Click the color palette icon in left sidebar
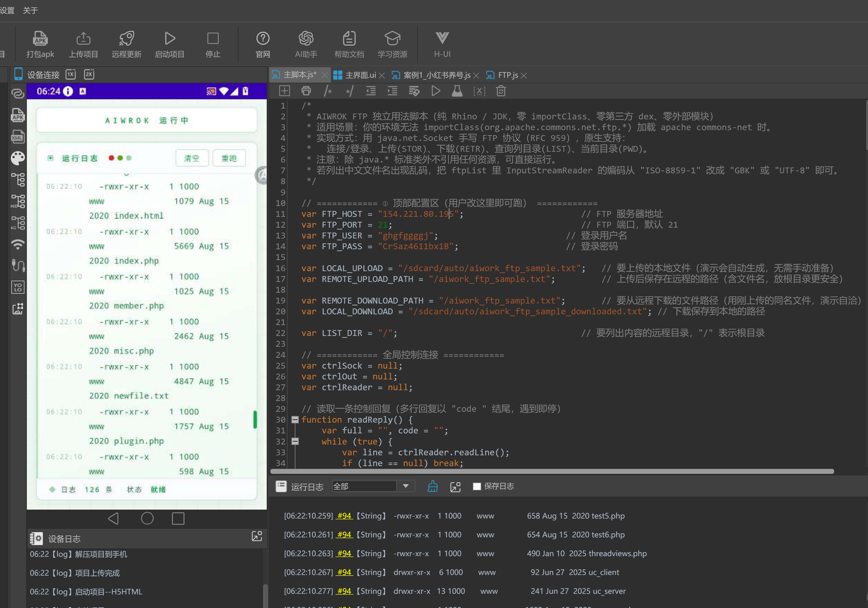Screen dimensions: 868x608 [18, 158]
